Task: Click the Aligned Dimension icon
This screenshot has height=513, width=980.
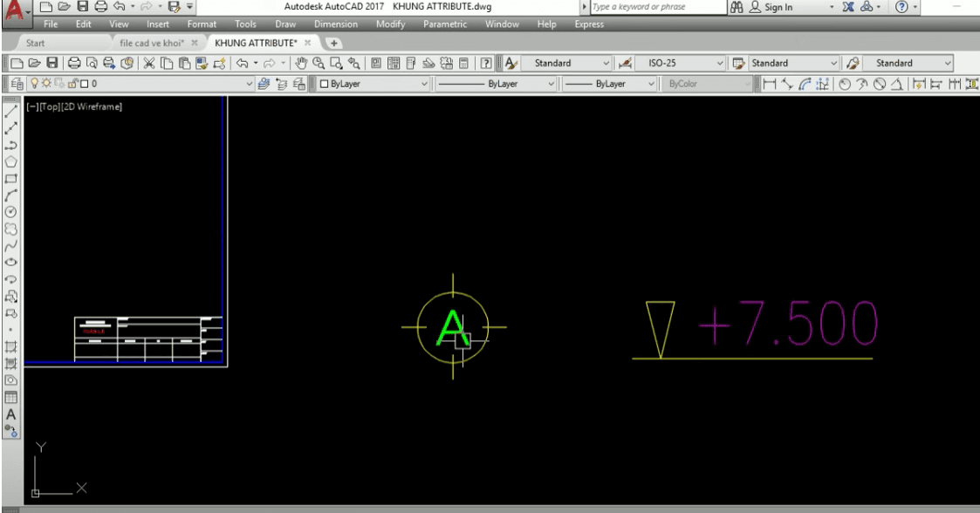Action: [787, 84]
